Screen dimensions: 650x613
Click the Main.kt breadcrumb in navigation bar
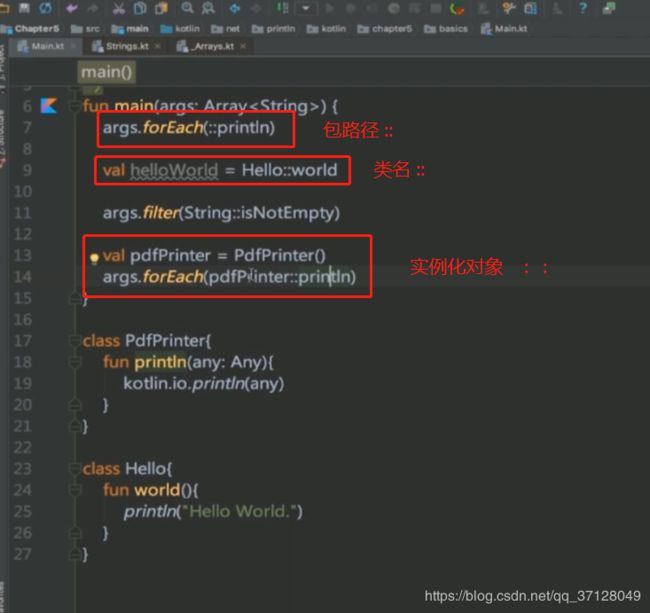pyautogui.click(x=504, y=29)
